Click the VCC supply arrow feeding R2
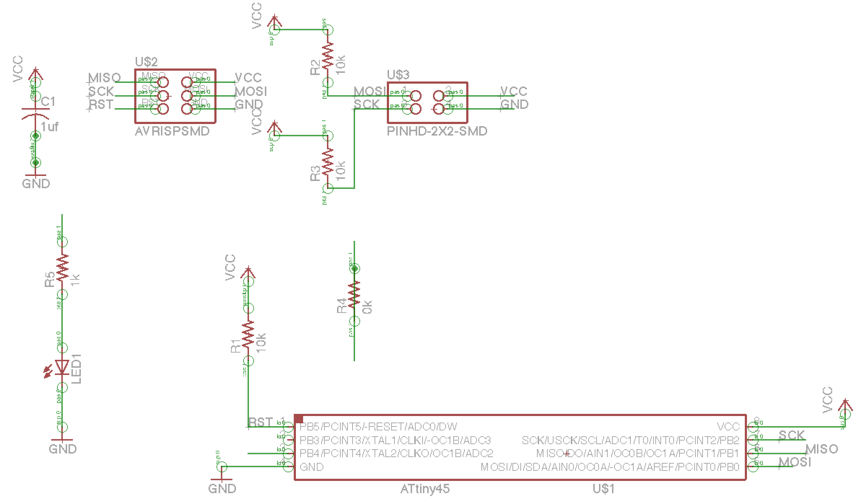Viewport: 861px width, 504px height. tap(275, 22)
